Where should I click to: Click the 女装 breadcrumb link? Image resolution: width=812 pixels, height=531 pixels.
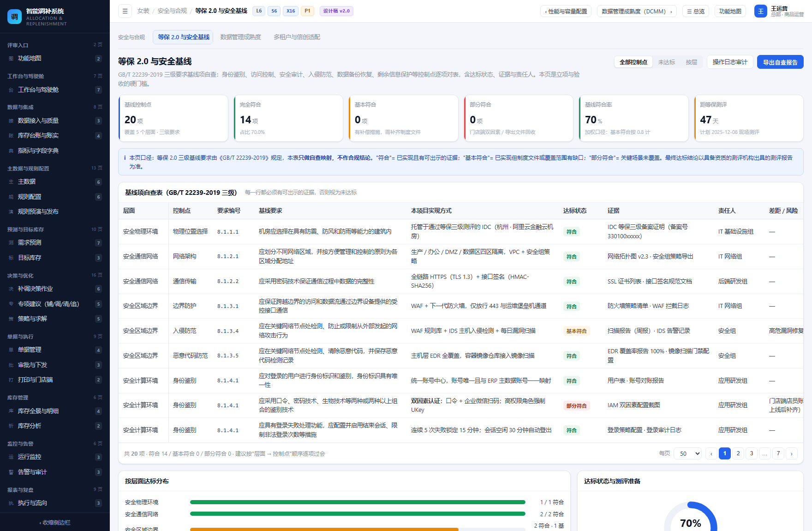(x=143, y=11)
